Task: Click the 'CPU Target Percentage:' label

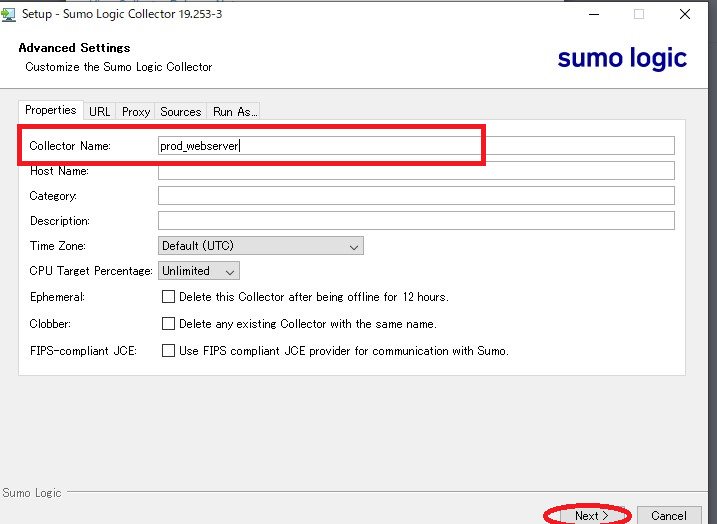Action: [91, 271]
